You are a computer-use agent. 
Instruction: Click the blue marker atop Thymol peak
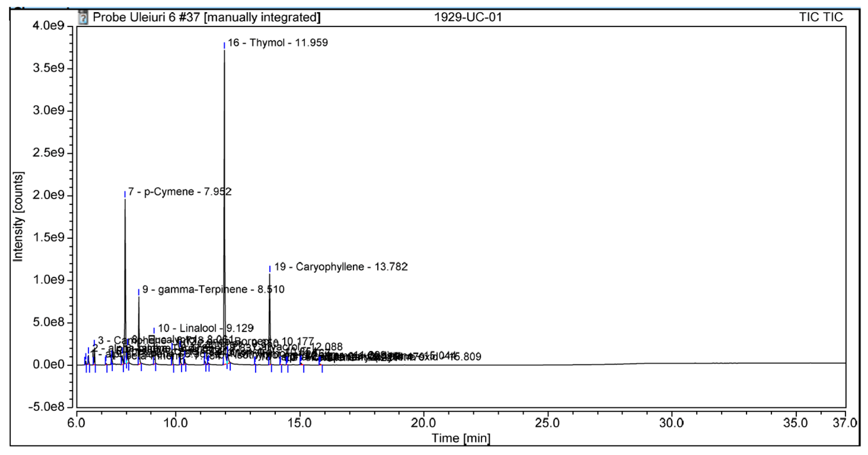coord(224,45)
